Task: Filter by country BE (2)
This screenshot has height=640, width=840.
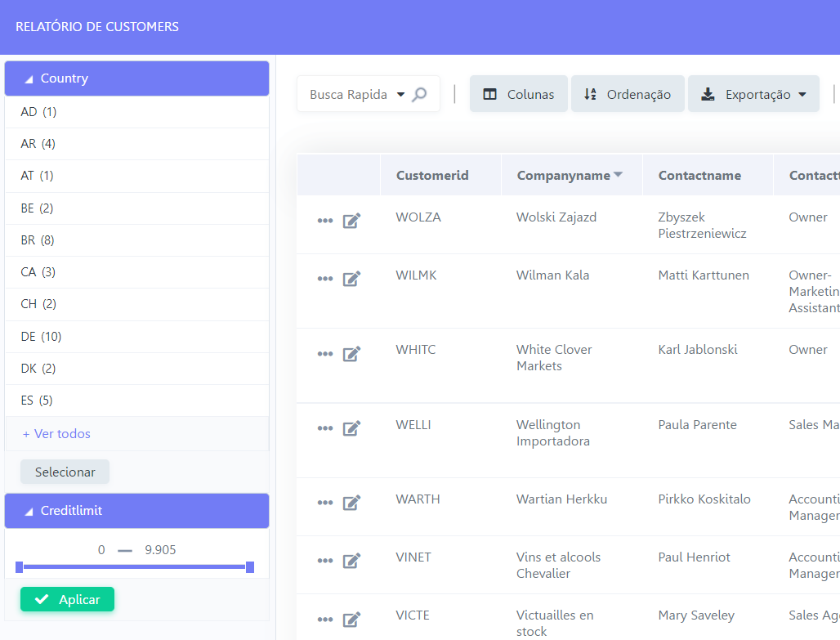Action: [136, 208]
